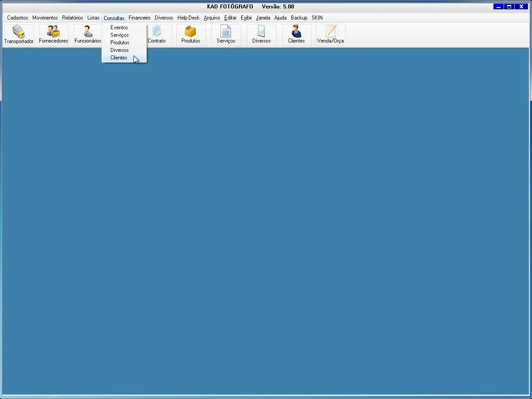Image resolution: width=532 pixels, height=399 pixels.
Task: Open the SKIN menu
Action: (317, 18)
